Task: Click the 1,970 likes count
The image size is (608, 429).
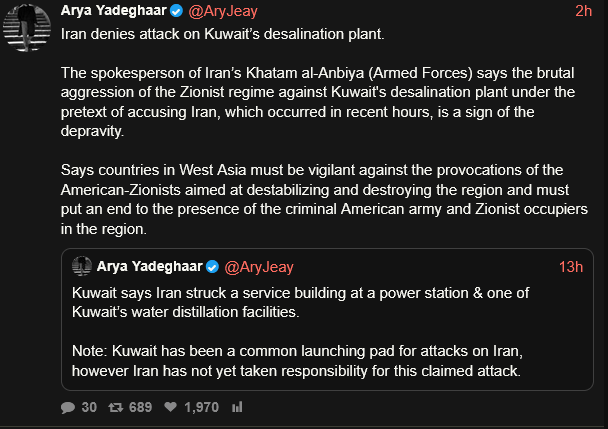Action: (x=201, y=408)
